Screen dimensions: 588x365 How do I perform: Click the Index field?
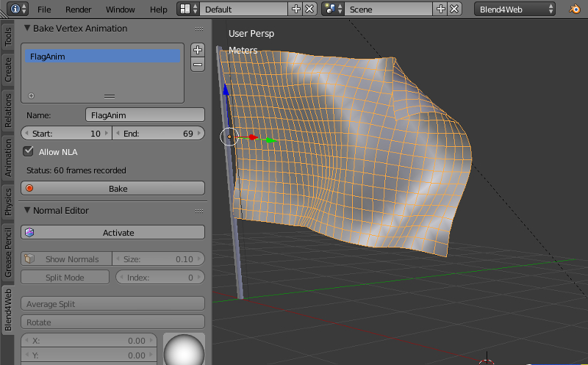pyautogui.click(x=160, y=278)
